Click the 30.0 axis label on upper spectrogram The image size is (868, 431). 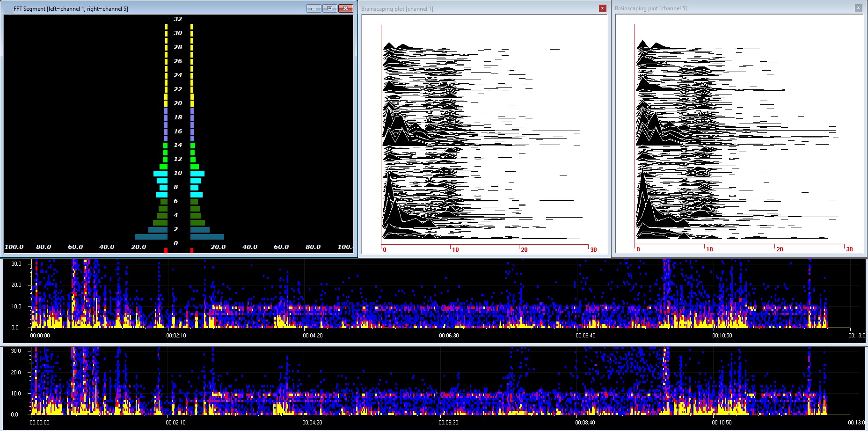[x=16, y=264]
